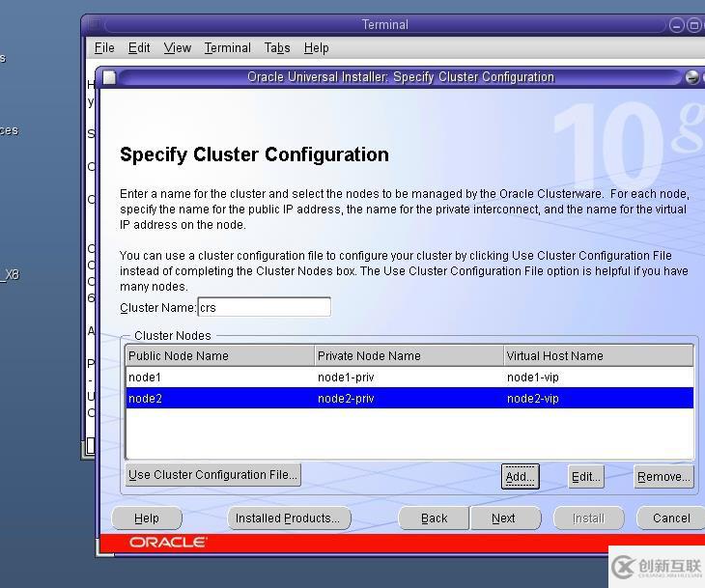The image size is (705, 588).
Task: Select the node2 public node cell
Action: (x=220, y=399)
